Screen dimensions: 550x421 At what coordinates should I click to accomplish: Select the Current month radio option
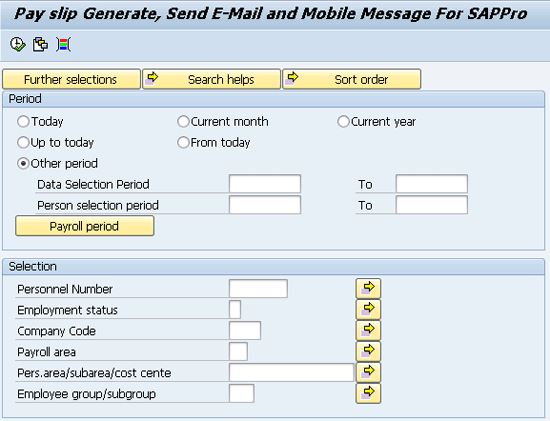[183, 122]
